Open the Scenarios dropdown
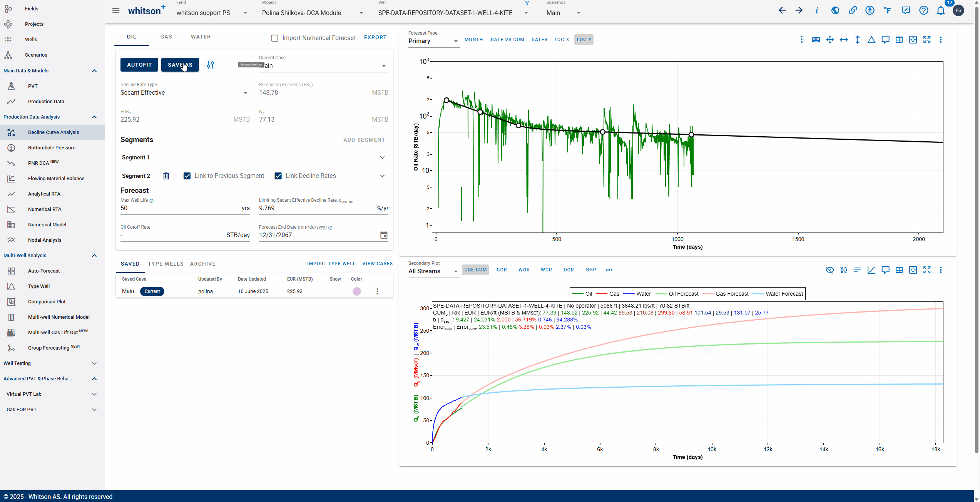The image size is (980, 502). 564,13
